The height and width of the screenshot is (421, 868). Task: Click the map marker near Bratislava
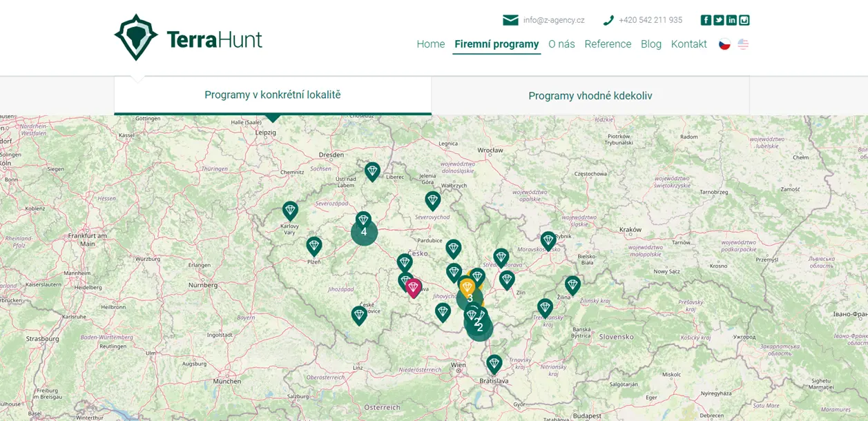(x=494, y=363)
